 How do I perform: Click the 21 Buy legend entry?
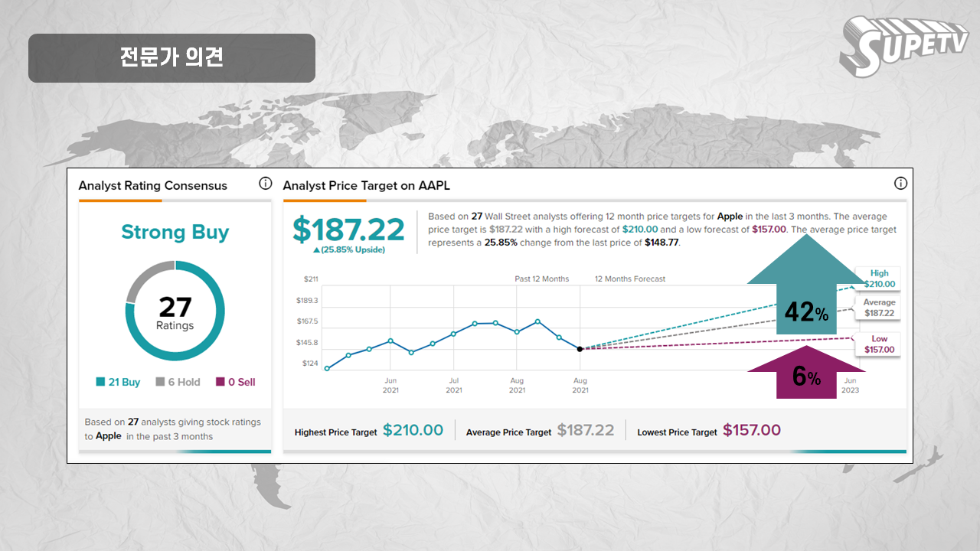coord(118,382)
